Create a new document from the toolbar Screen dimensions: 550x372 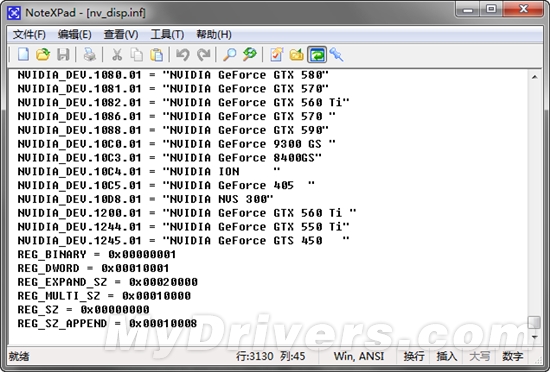pos(24,55)
